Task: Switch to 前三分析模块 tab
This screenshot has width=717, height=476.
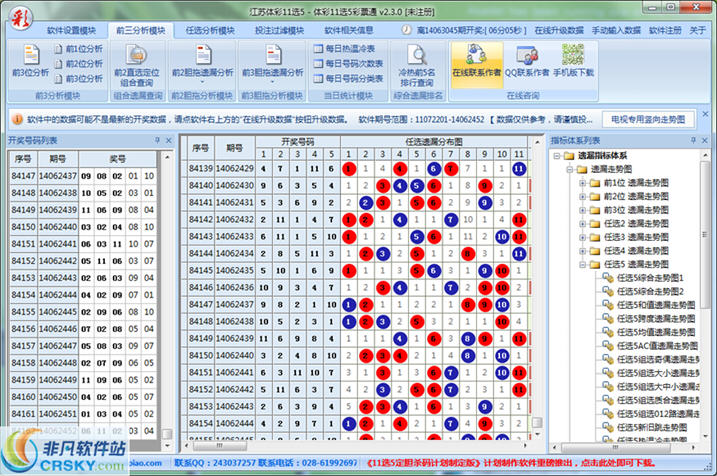Action: (x=140, y=31)
